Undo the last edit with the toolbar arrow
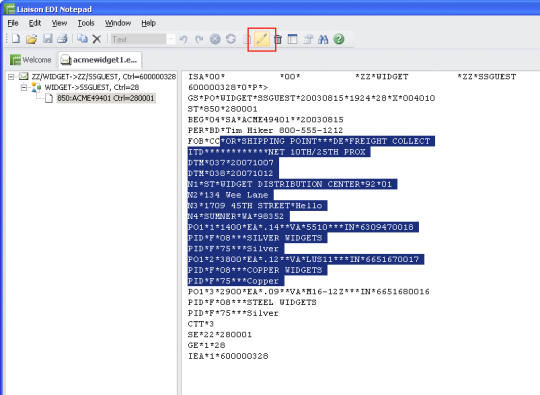Screen dimensions: 540x395 [183, 39]
